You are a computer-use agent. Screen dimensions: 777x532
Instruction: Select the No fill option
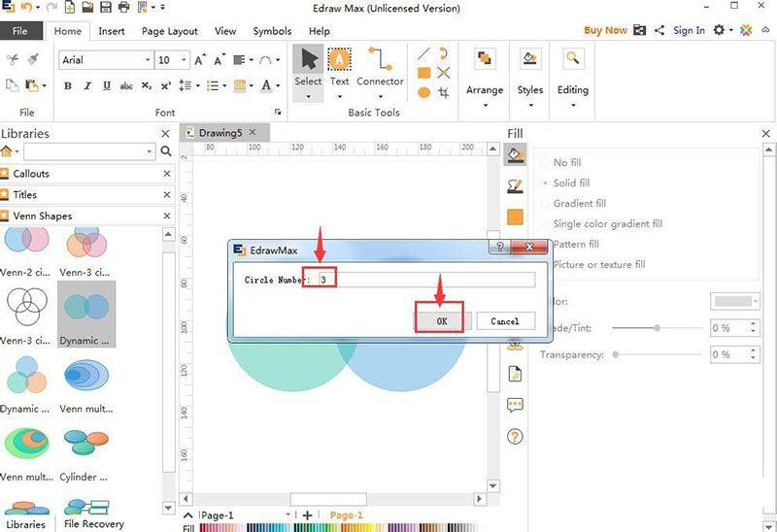548,163
